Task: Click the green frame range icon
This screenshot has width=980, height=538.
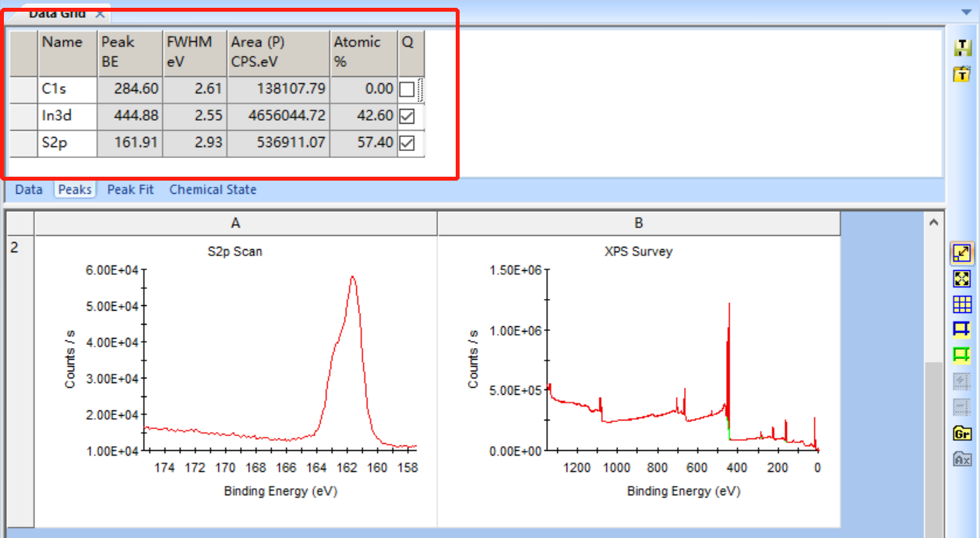Action: coord(962,356)
